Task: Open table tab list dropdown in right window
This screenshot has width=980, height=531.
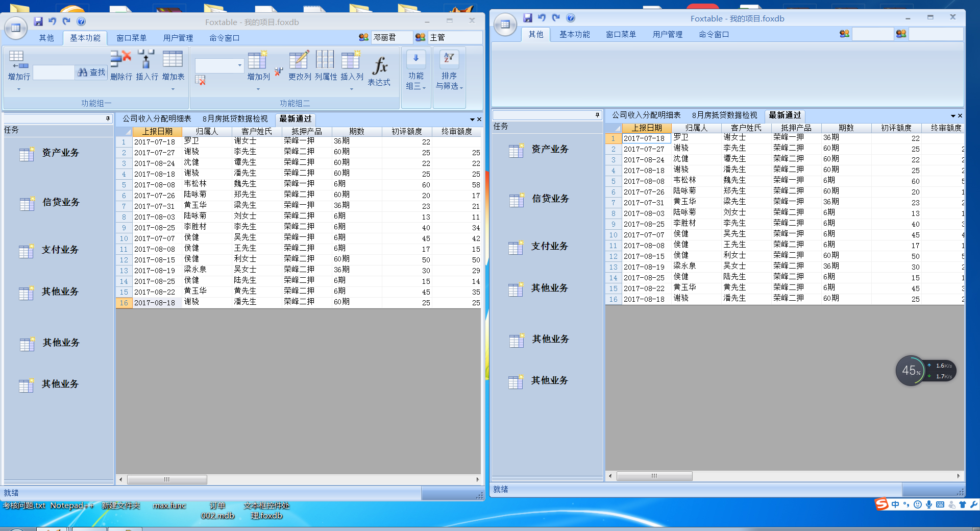Action: click(953, 116)
